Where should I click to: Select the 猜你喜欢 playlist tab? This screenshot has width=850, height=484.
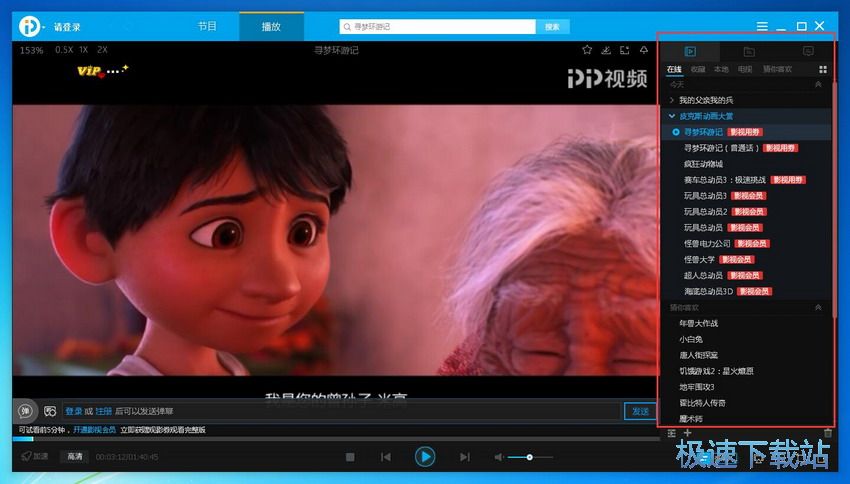(777, 69)
